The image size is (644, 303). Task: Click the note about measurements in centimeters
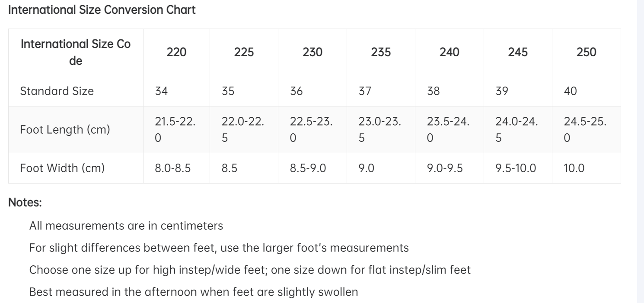126,226
